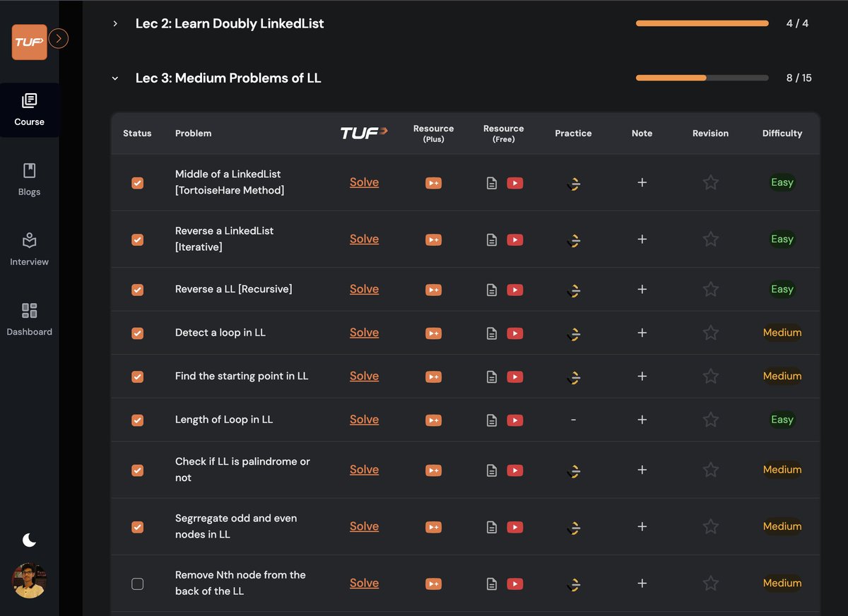Expand Lec 2: Learn Doubly LinkedList section
This screenshot has width=848, height=616.
(x=115, y=23)
